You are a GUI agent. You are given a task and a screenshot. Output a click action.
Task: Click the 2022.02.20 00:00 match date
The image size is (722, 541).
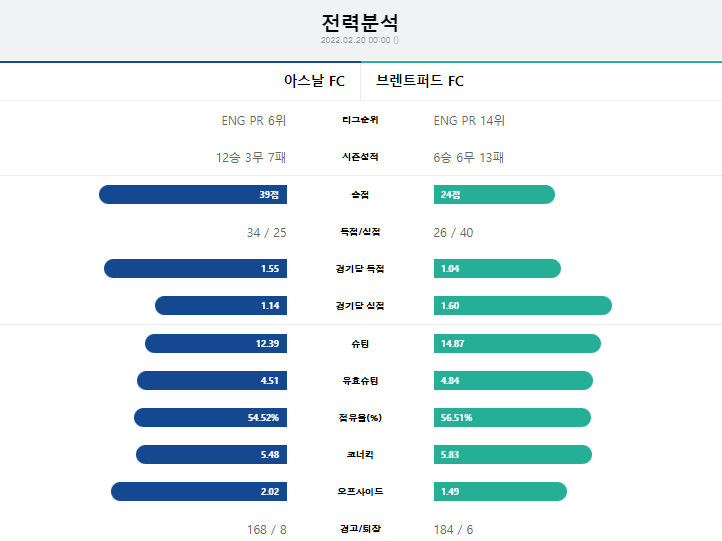355,40
